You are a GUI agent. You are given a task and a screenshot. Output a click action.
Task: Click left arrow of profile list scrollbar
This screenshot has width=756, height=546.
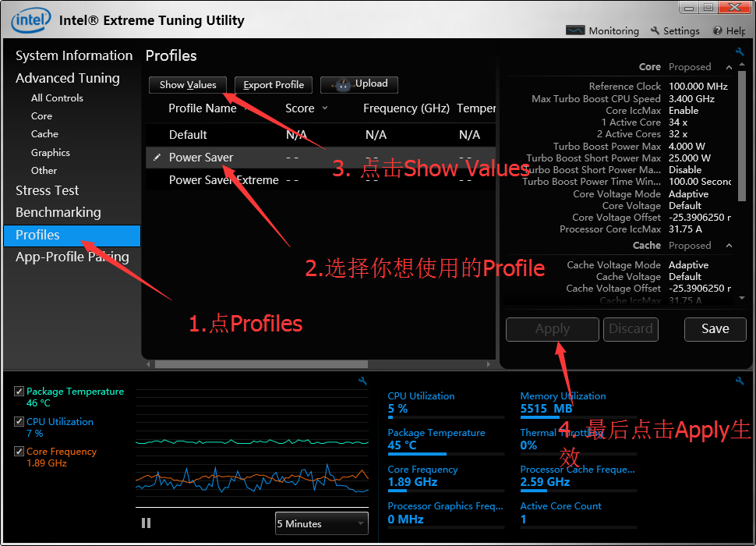pyautogui.click(x=149, y=364)
